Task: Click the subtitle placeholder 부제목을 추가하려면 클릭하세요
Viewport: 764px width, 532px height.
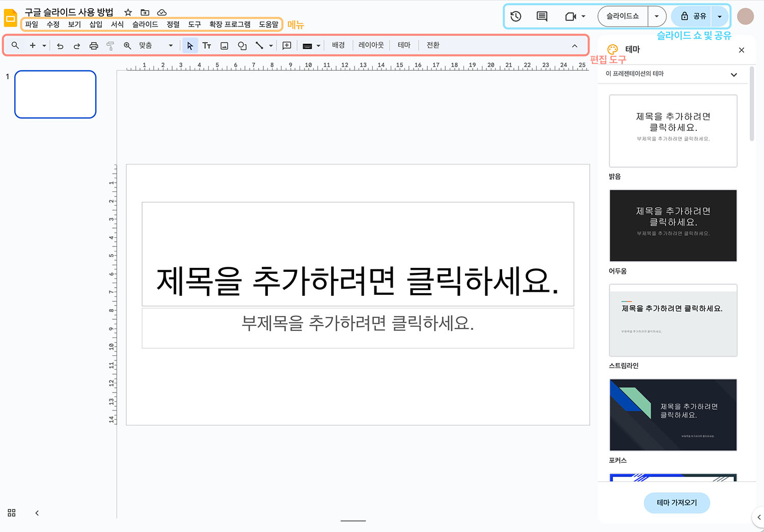Action: pos(358,328)
